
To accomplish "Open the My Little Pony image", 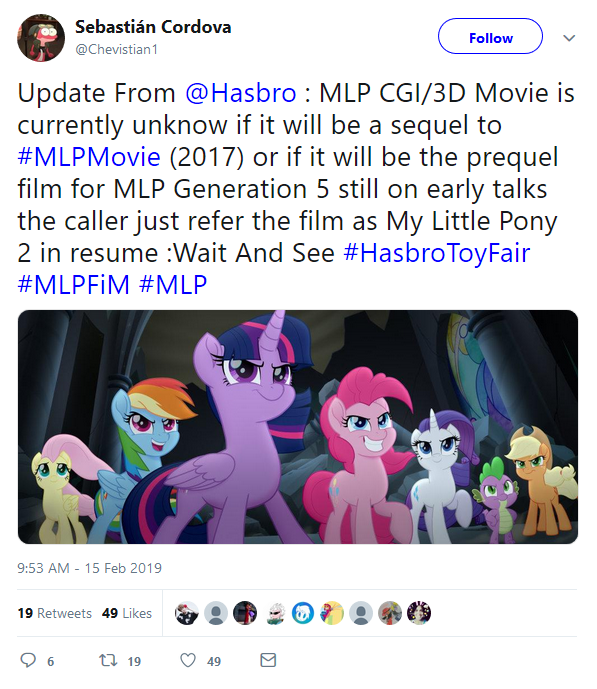I will 298,427.
